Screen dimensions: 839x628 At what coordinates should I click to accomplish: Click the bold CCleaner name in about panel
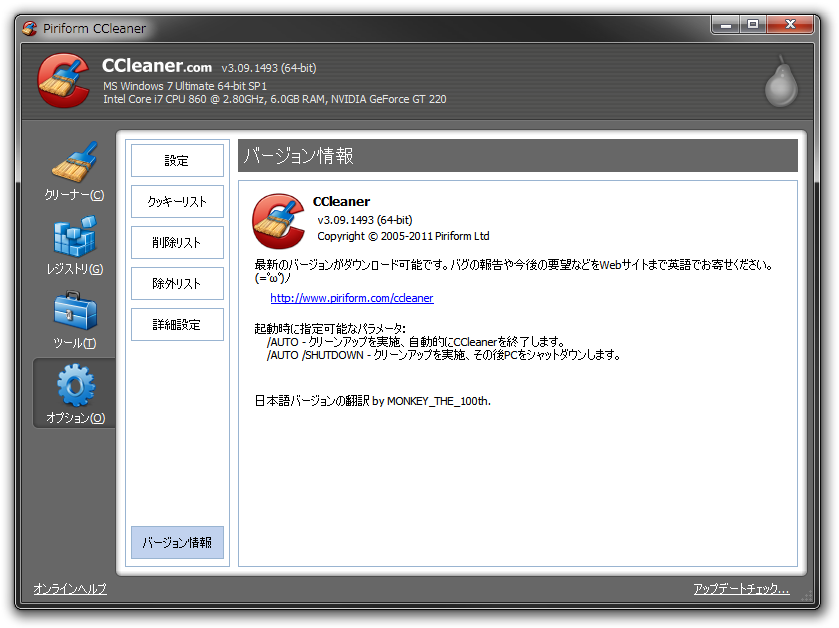pos(341,202)
